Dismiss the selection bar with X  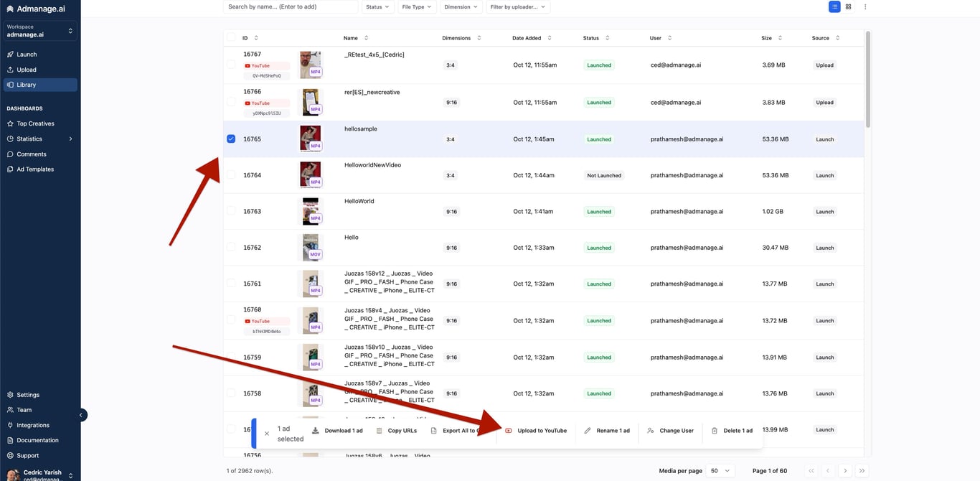tap(267, 434)
